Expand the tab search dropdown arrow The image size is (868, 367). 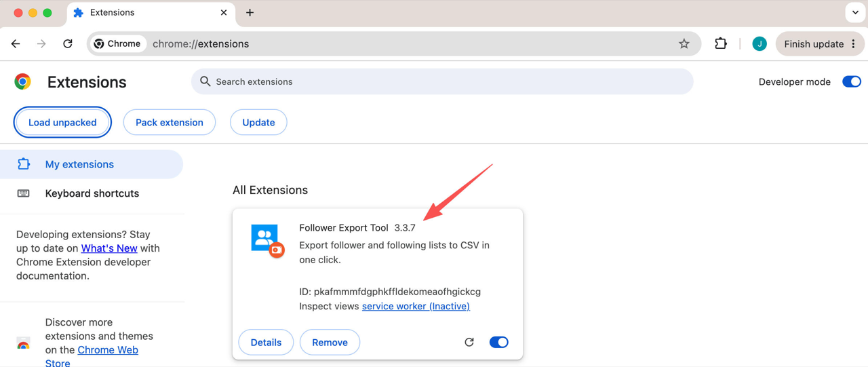(x=855, y=13)
